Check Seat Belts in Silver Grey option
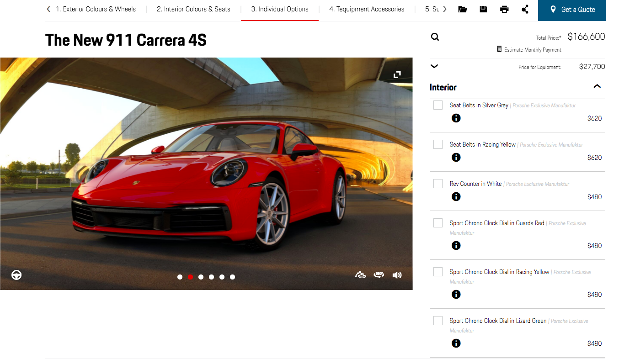Screen dimensions: 619x364 pyautogui.click(x=438, y=105)
